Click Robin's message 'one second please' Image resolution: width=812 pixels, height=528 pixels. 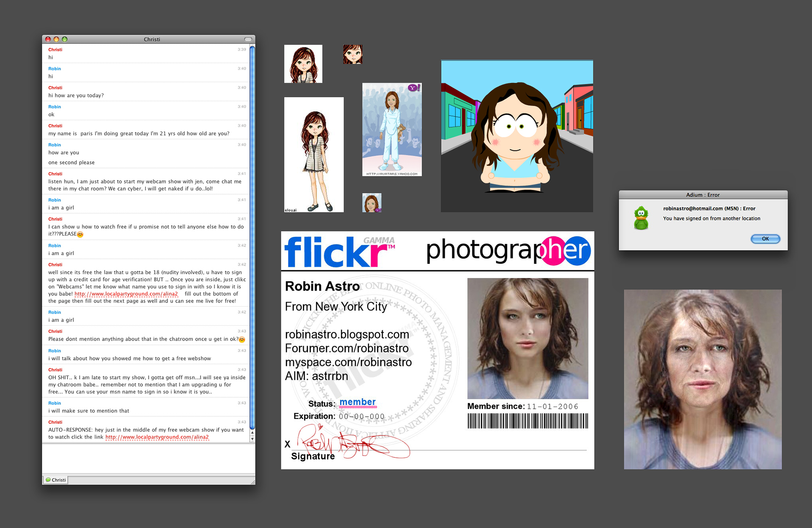pos(71,162)
